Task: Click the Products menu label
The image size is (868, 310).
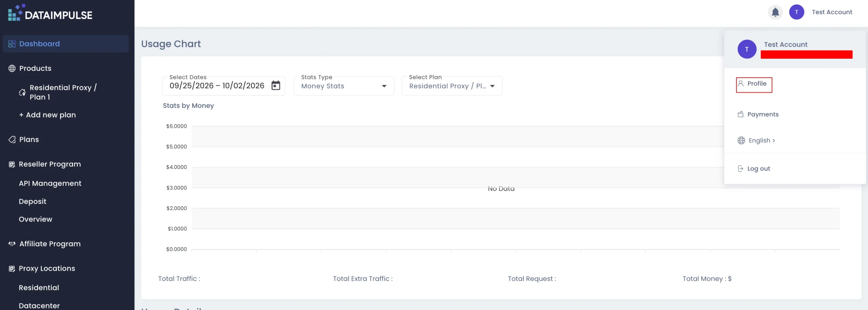Action: coord(35,69)
